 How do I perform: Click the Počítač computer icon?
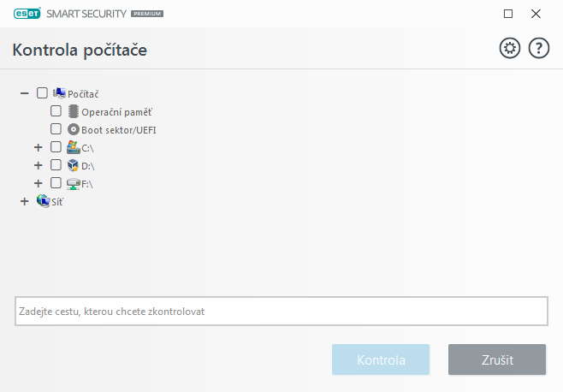click(60, 93)
